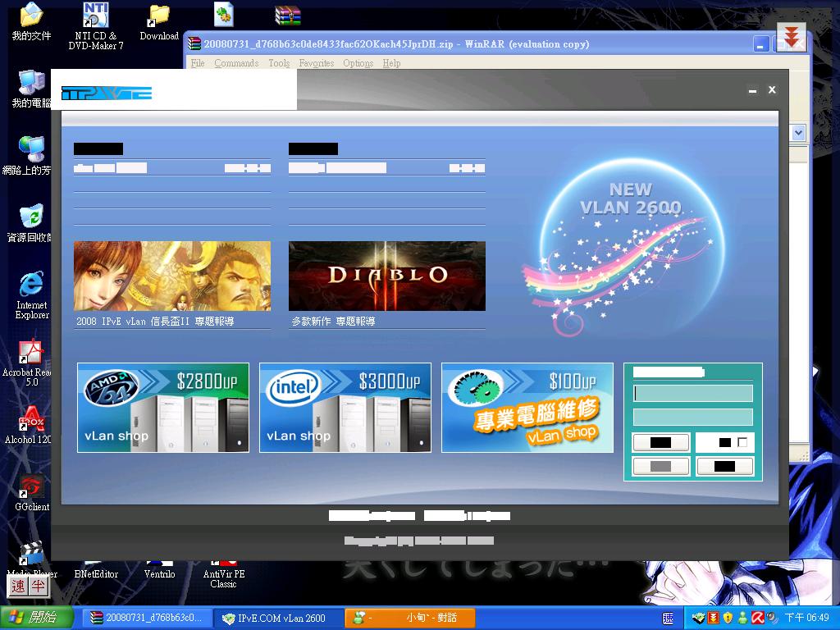840x630 pixels.
Task: Open yellow security alert shield in tray
Action: (728, 619)
